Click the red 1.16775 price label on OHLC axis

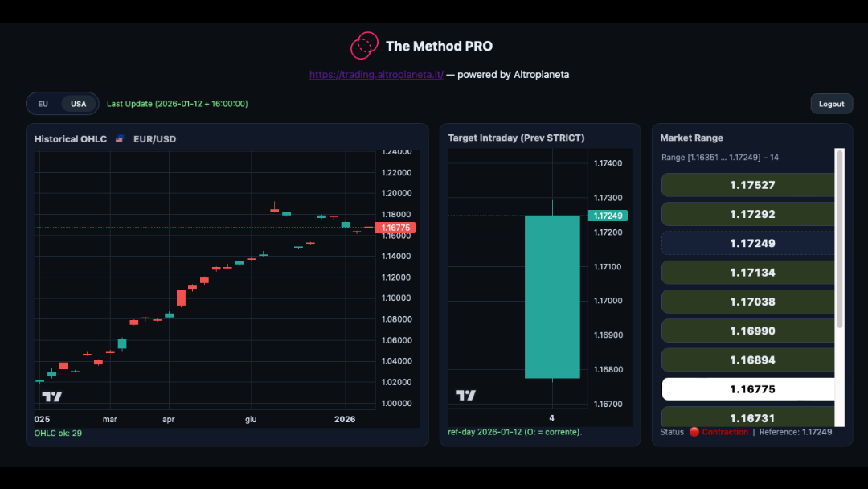(395, 228)
